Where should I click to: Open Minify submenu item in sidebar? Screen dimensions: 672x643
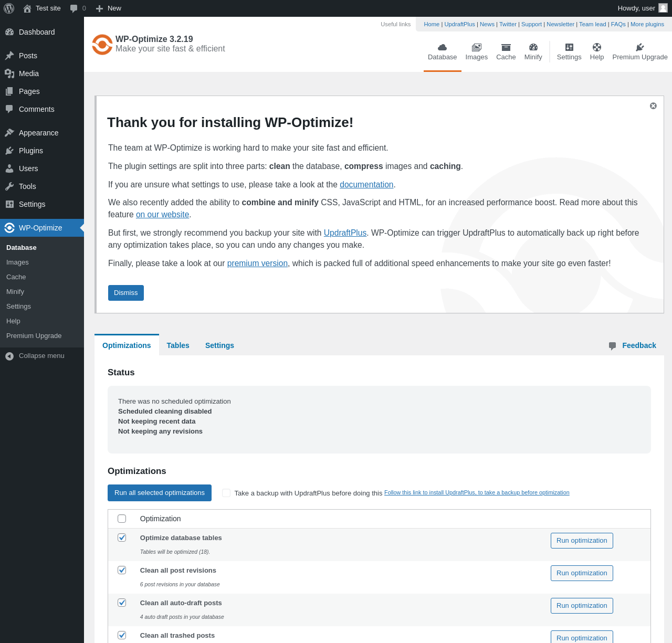pos(15,292)
